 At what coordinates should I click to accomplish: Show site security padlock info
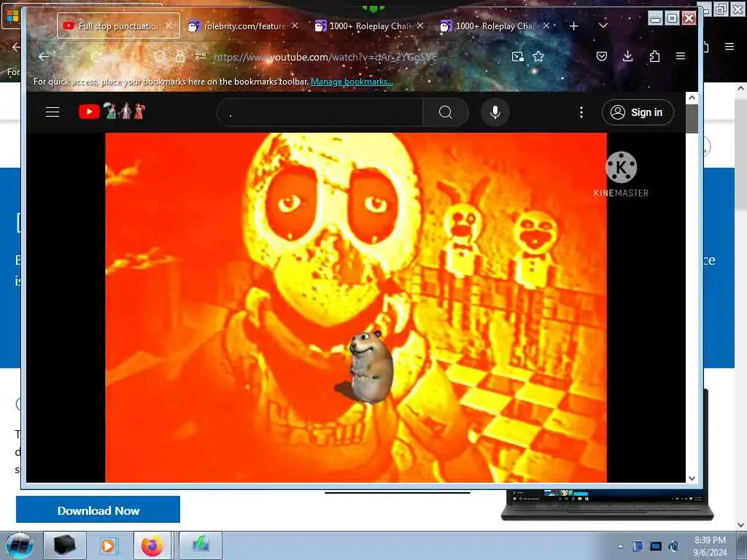pyautogui.click(x=180, y=57)
